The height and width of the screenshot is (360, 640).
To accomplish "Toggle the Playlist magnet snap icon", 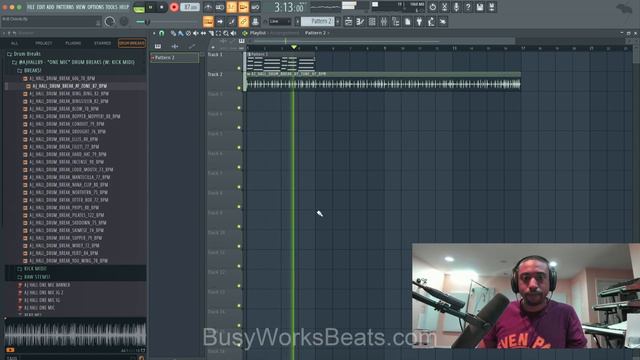I will pos(162,33).
